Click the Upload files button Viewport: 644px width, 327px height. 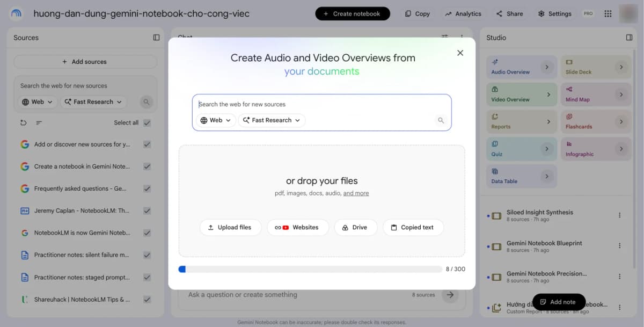coord(230,227)
